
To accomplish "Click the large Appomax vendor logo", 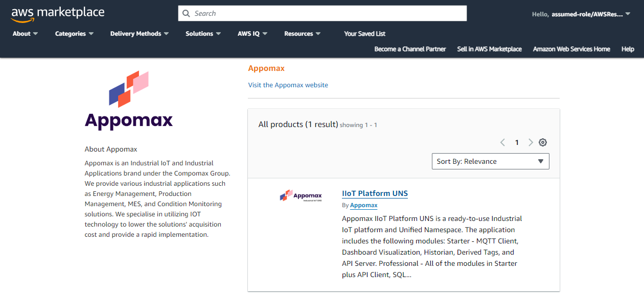I will click(129, 100).
